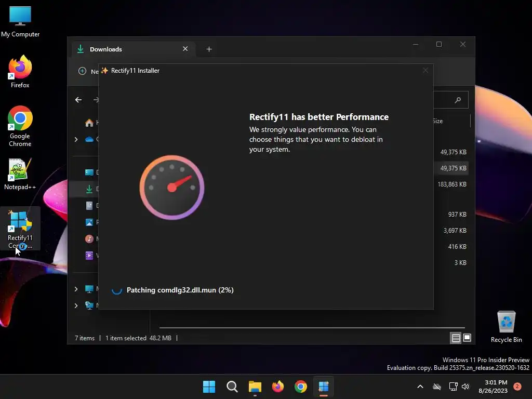This screenshot has height=399, width=532.
Task: Open Firefox from taskbar
Action: pyautogui.click(x=278, y=387)
